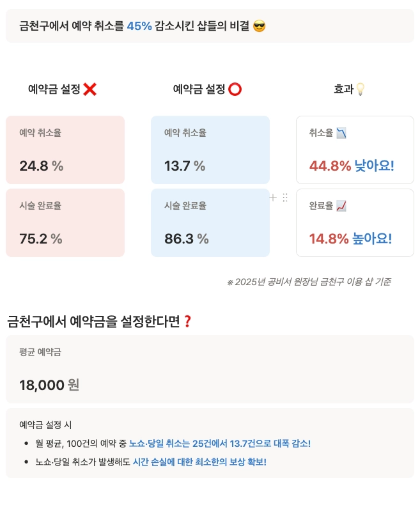Click the red circle emoji beside 예약금 설정
This screenshot has height=514, width=420.
coord(235,90)
